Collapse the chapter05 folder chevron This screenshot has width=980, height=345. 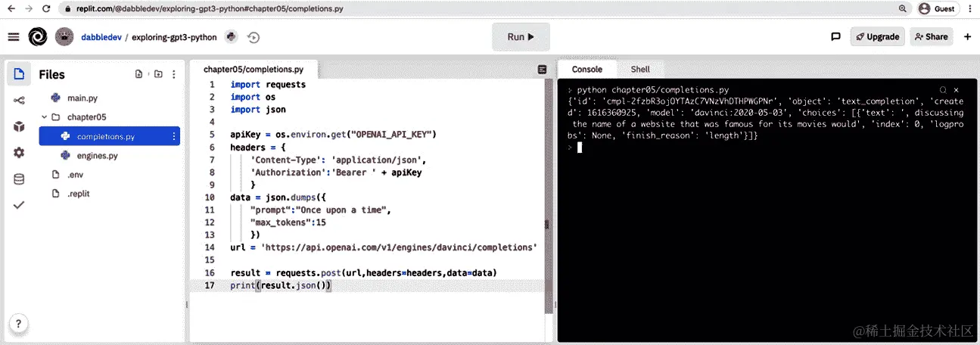click(45, 117)
